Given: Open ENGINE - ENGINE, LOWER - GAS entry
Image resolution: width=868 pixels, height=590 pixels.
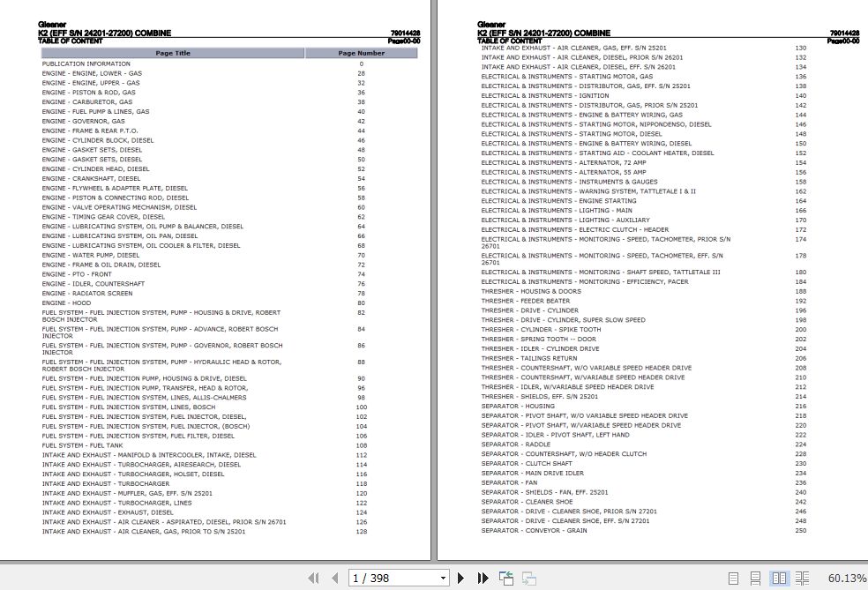Looking at the screenshot, I should (x=92, y=73).
